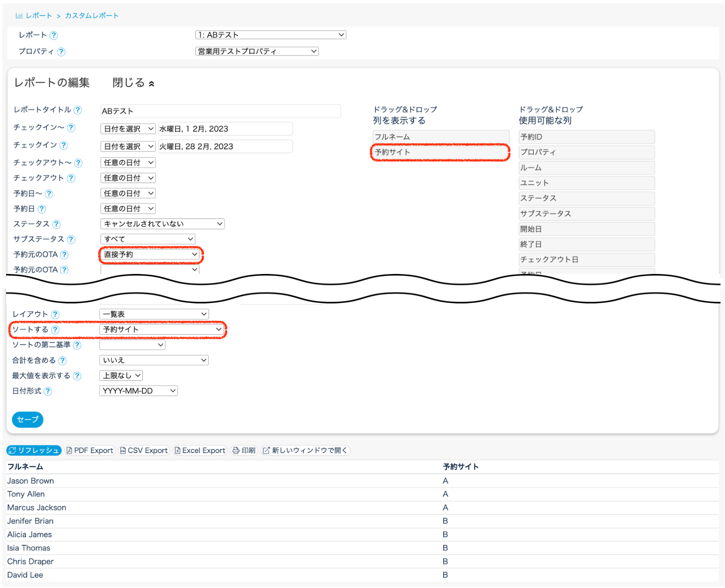Open the ソートする dropdown set to 予約サイト
Image resolution: width=725 pixels, height=588 pixels.
pyautogui.click(x=162, y=330)
